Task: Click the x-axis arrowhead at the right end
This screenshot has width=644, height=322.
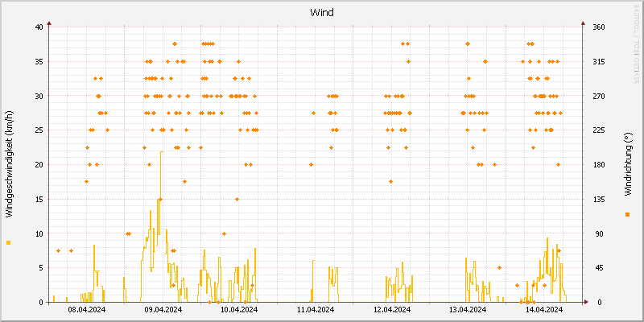Action: (587, 302)
